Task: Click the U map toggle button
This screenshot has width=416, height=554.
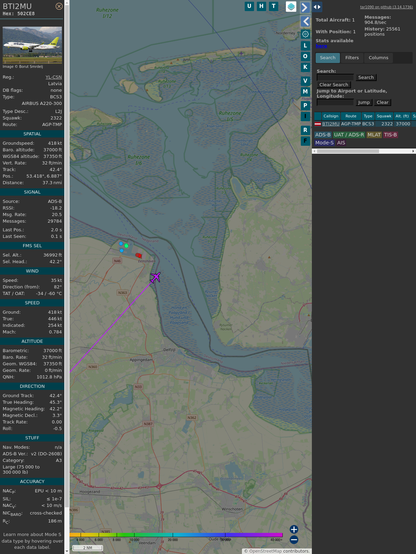Action: click(x=249, y=6)
